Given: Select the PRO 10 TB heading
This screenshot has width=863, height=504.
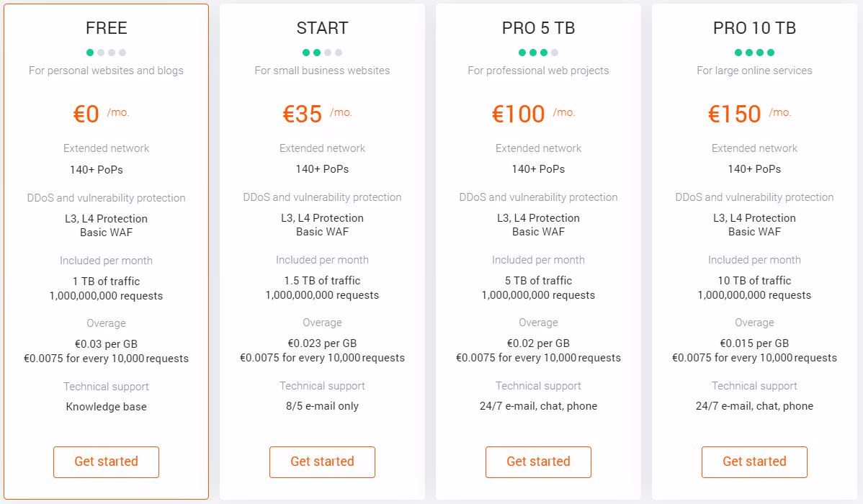Looking at the screenshot, I should pyautogui.click(x=754, y=28).
